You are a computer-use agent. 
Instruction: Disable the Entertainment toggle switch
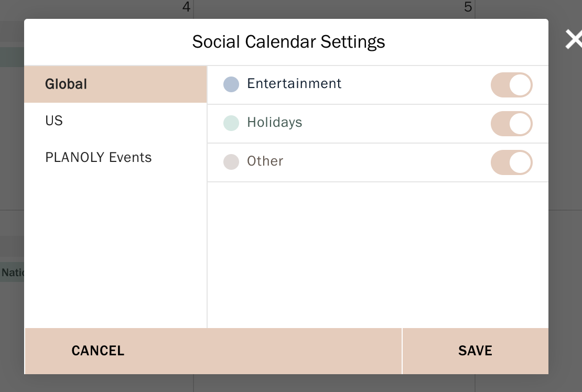[x=511, y=85]
